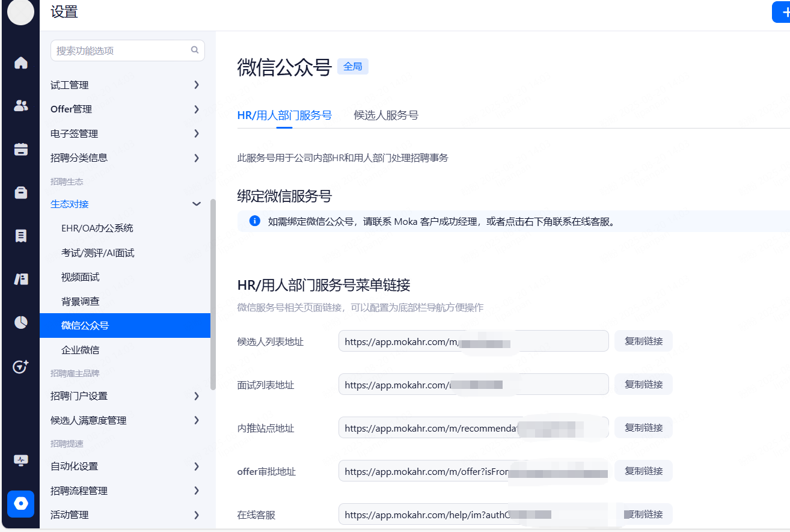Open the home icon in left sidebar
This screenshot has height=532, width=790.
pyautogui.click(x=21, y=63)
